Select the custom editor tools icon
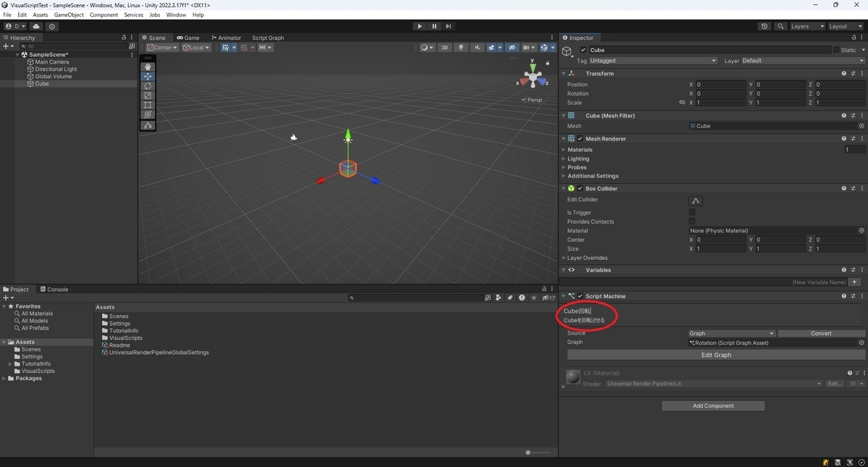 click(148, 125)
